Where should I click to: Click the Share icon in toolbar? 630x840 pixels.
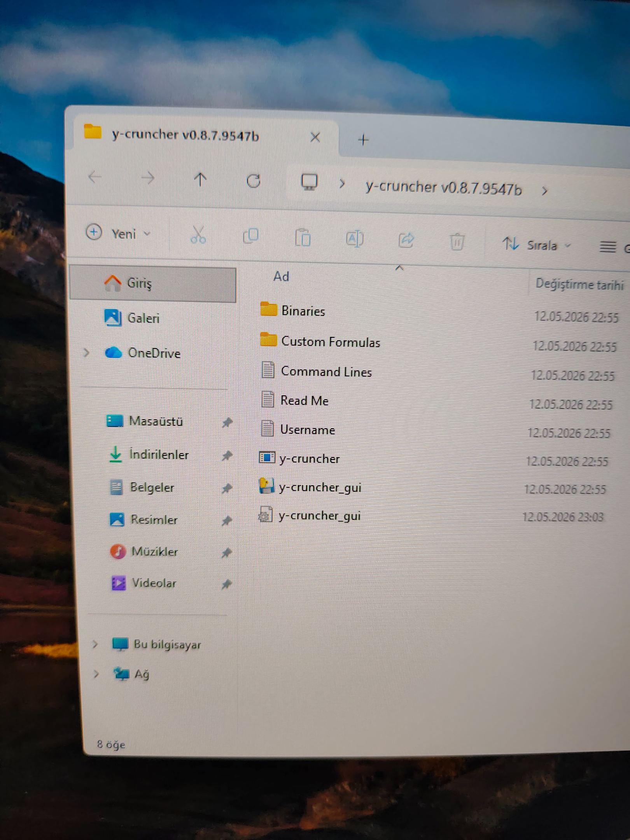click(x=406, y=240)
